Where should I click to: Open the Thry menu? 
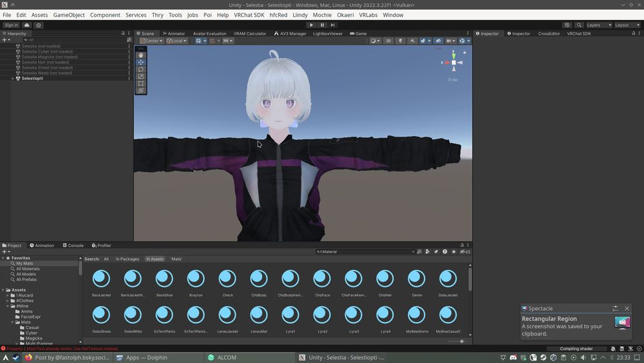click(157, 15)
